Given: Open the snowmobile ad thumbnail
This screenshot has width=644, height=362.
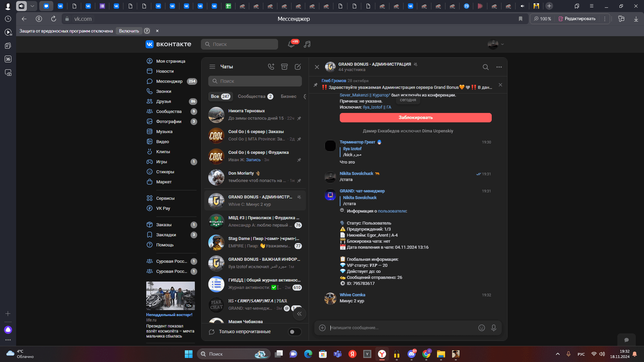Looking at the screenshot, I should [170, 296].
